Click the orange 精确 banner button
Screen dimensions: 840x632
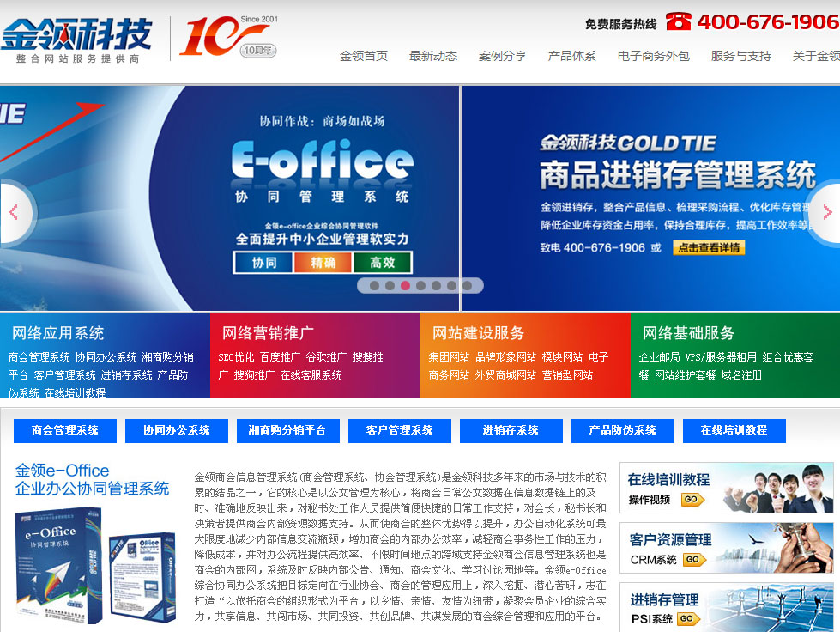click(323, 263)
